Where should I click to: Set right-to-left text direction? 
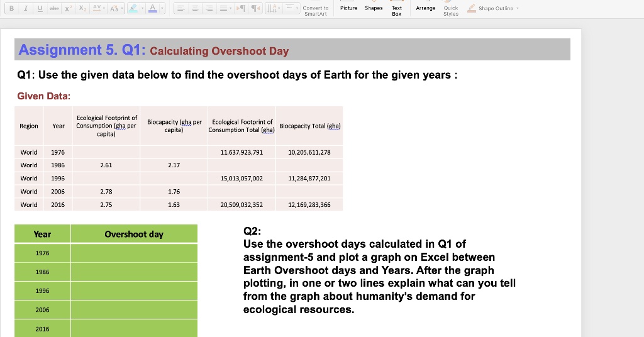pos(256,9)
